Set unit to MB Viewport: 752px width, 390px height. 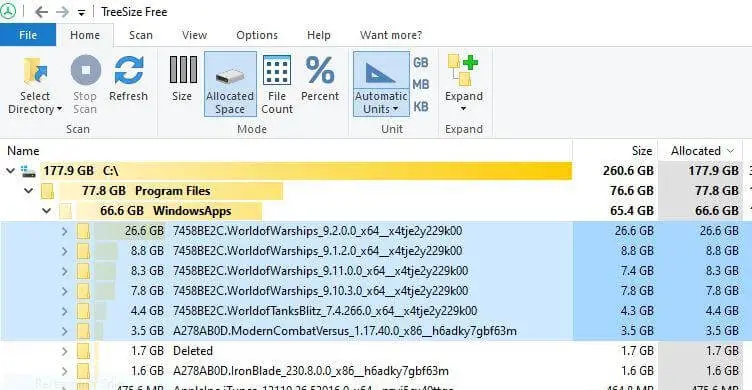point(421,84)
